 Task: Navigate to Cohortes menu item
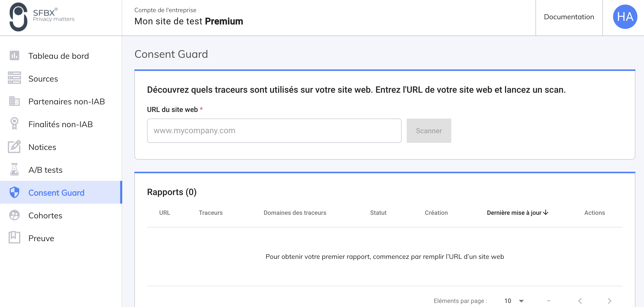[45, 216]
